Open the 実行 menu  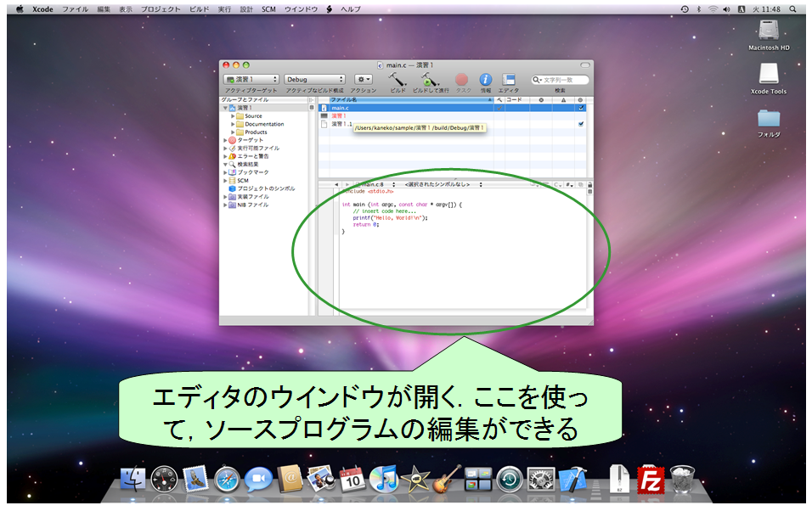pos(224,9)
